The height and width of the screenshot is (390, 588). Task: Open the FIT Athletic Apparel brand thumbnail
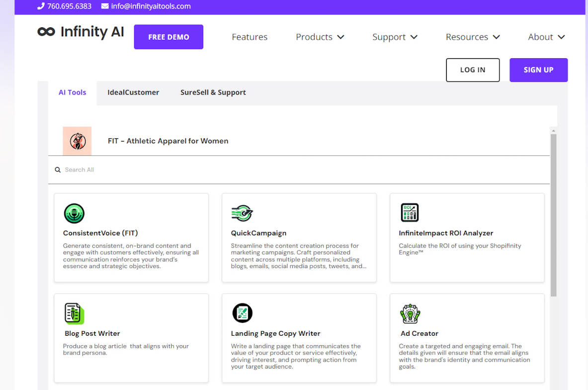tap(77, 141)
